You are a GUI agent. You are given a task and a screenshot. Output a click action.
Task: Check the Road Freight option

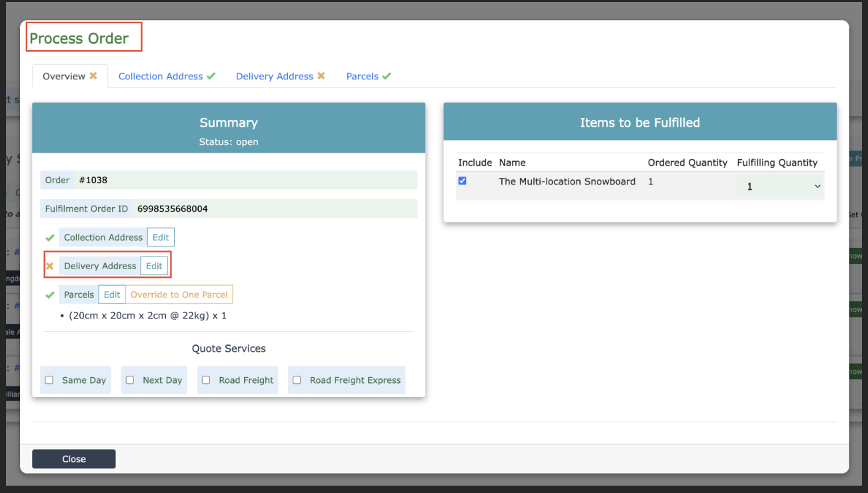[x=206, y=380]
